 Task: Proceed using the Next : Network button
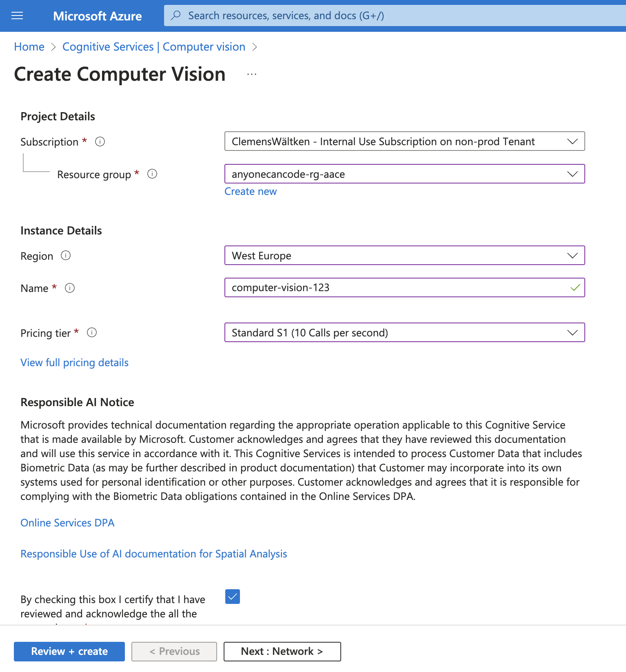click(x=282, y=651)
